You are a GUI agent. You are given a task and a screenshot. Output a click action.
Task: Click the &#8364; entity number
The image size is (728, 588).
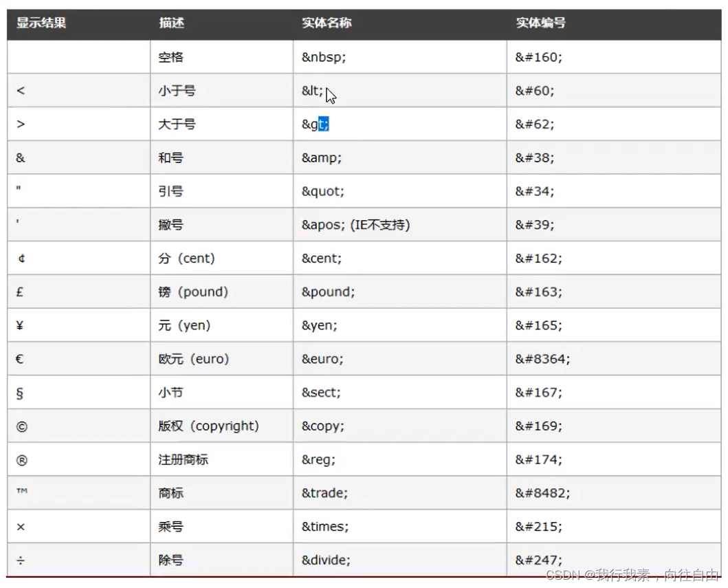[542, 358]
